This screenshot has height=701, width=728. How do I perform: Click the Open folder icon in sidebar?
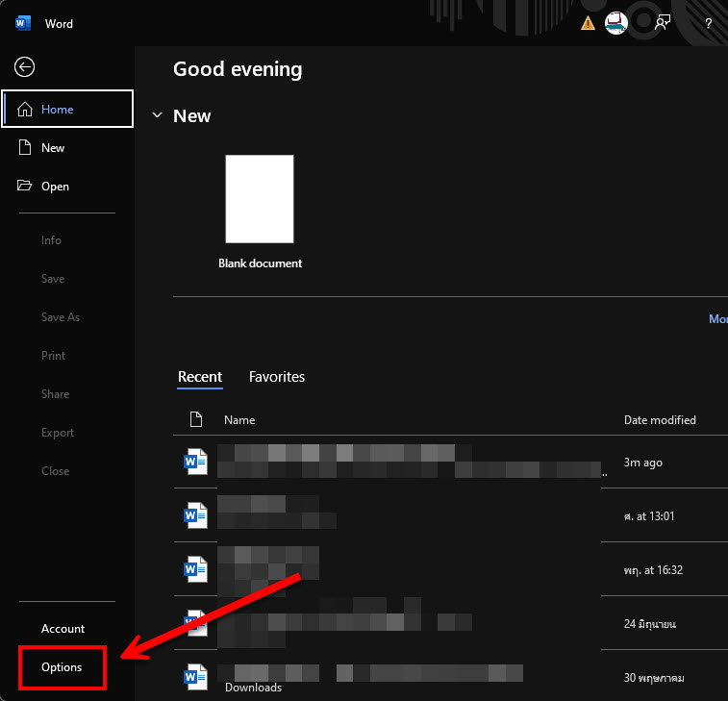(25, 186)
